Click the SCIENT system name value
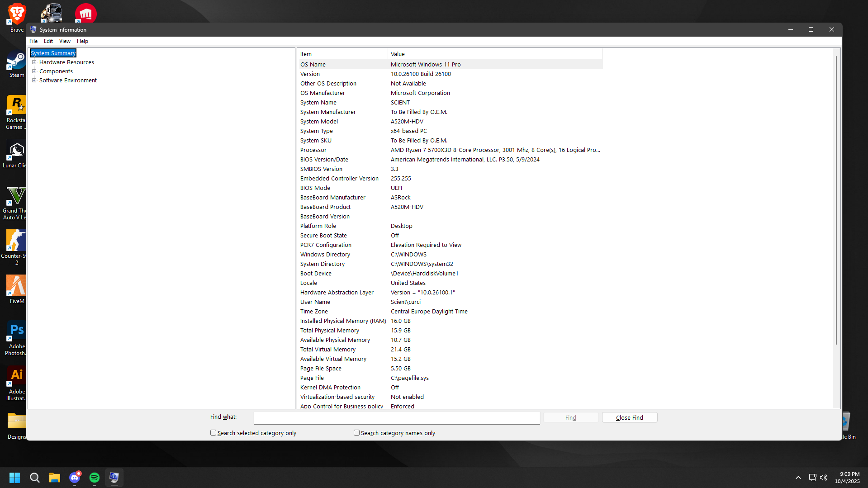This screenshot has width=868, height=488. [x=400, y=103]
